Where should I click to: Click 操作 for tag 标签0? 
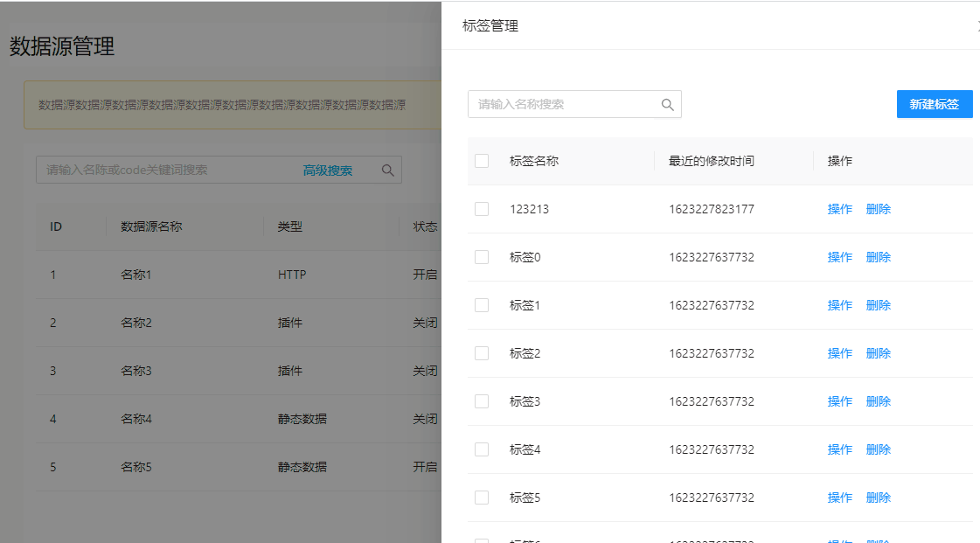pyautogui.click(x=839, y=256)
